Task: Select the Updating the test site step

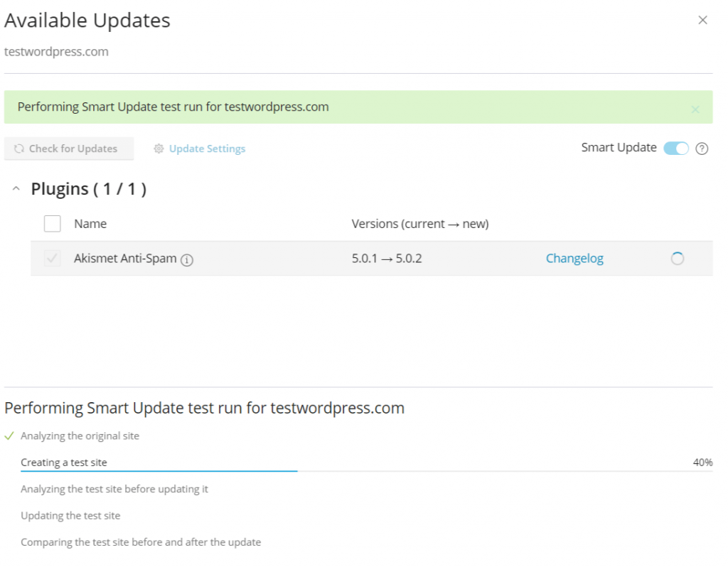Action: (70, 515)
